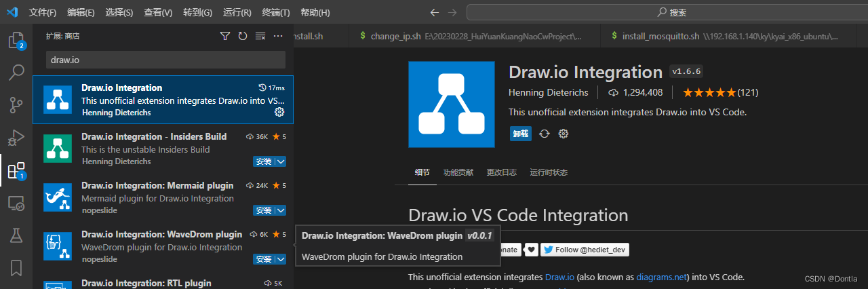Click the Follow @hediet_dev Twitter button
The image size is (868, 289).
coord(585,250)
